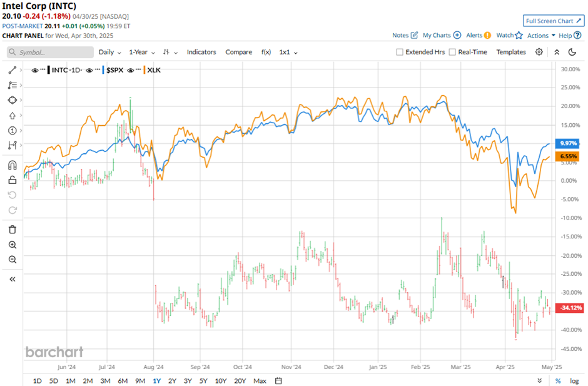Add to Watch list star
The height and width of the screenshot is (386, 588).
(x=519, y=35)
